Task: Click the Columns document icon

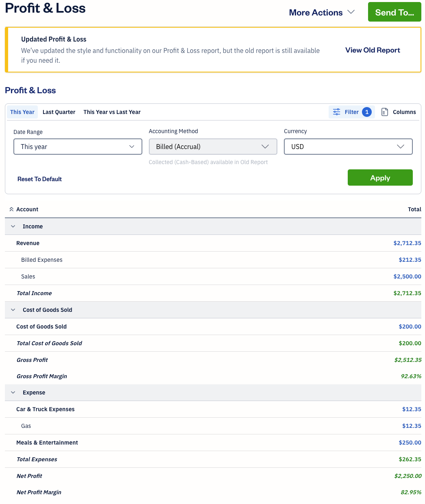Action: 384,112
